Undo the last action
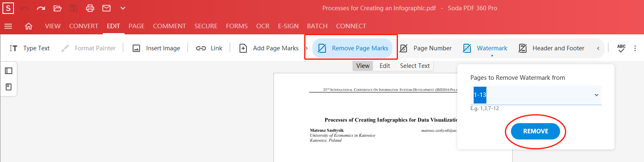The height and width of the screenshot is (162, 644). coord(25,8)
